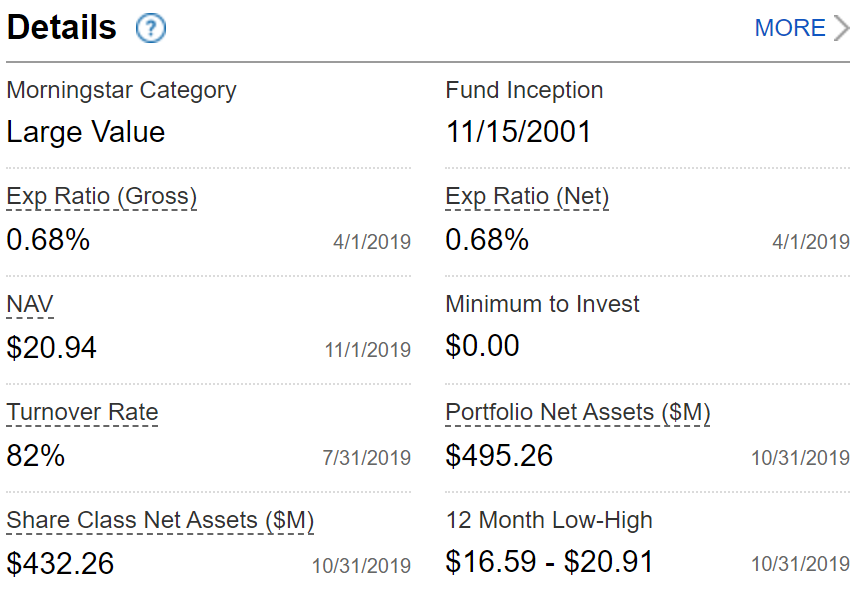Click the 7/31/2019 turnover rate date
This screenshot has width=860, height=599.
[x=366, y=458]
